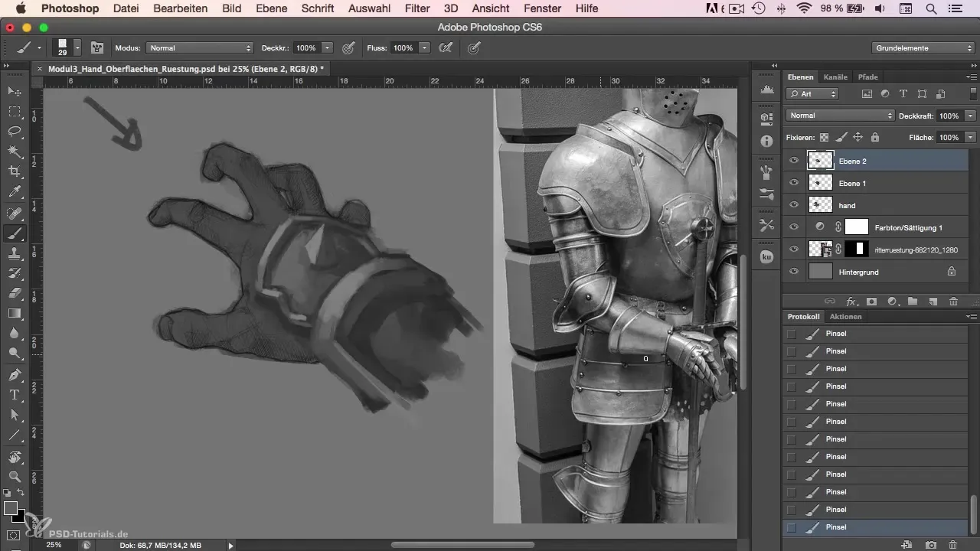Open the Filter menu
Viewport: 980px width, 551px height.
pyautogui.click(x=417, y=8)
